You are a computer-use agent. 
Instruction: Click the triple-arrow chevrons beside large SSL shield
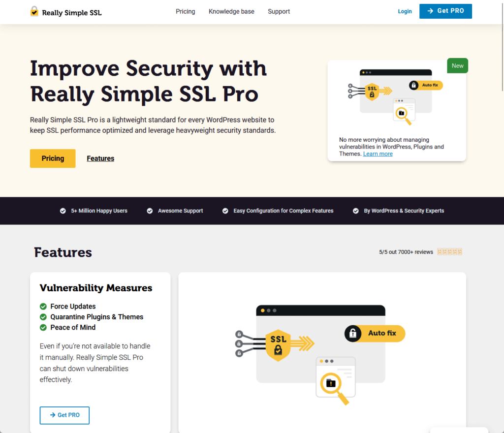303,343
